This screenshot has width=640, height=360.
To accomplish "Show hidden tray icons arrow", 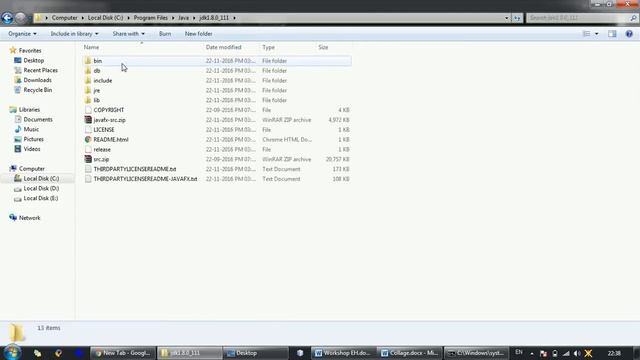I will [531, 353].
